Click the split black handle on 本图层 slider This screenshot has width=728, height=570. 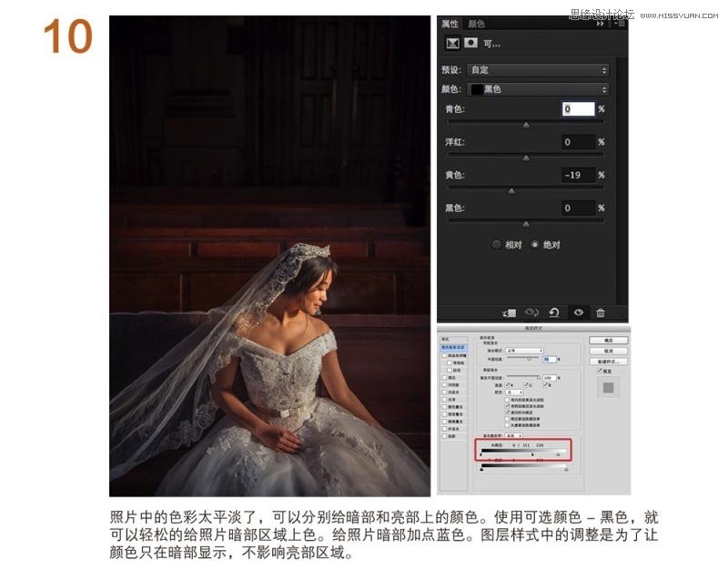pos(532,454)
